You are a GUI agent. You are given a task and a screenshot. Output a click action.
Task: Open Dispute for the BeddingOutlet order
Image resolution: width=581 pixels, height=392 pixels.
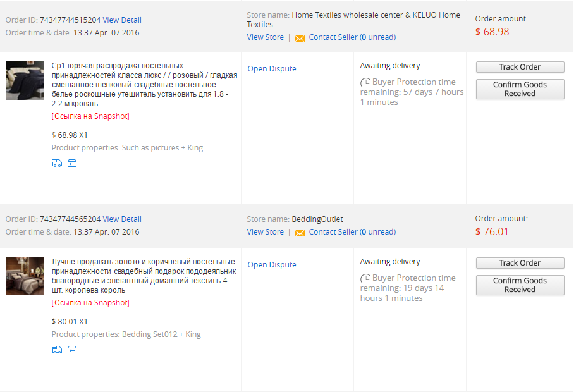tap(272, 264)
